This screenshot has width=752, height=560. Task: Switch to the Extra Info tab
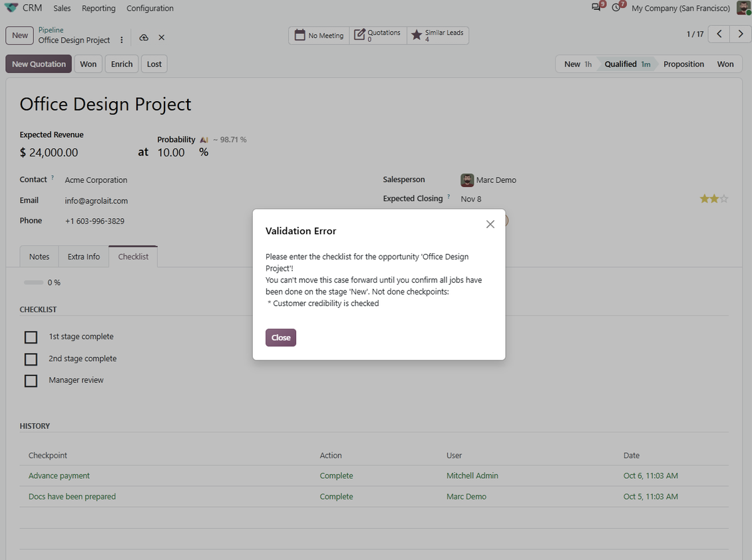(x=84, y=257)
